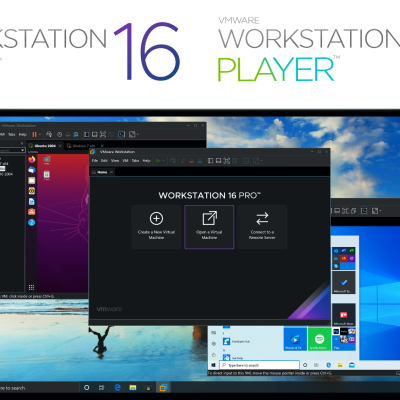Open File Explorer in guest taskbar
The image size is (400, 400).
(340, 365)
